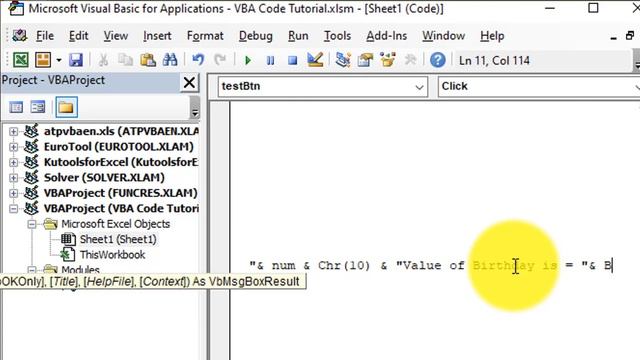Open the Tools menu

337,36
